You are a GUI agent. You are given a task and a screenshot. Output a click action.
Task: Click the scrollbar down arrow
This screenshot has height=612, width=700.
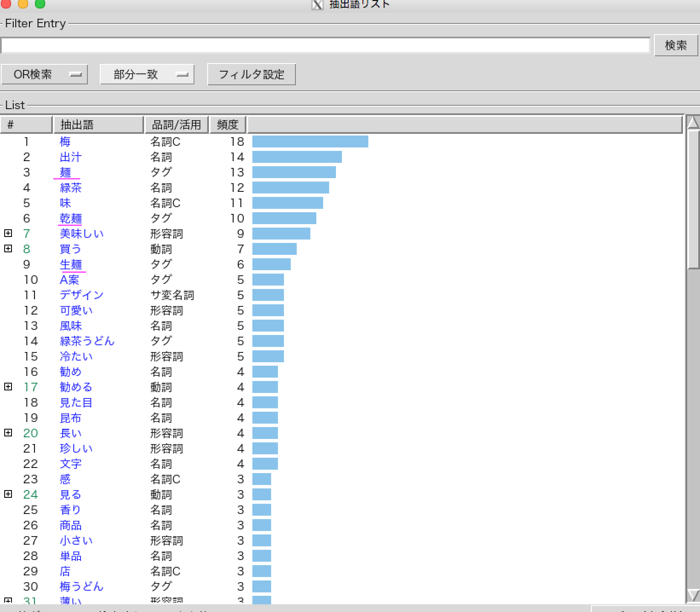(693, 595)
